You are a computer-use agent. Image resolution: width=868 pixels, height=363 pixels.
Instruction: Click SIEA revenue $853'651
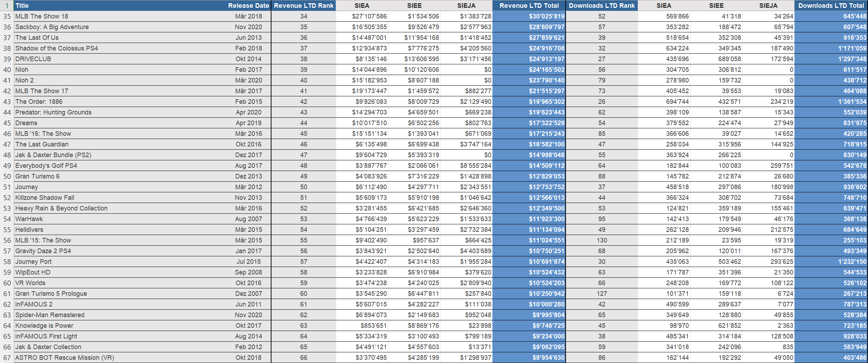click(362, 326)
